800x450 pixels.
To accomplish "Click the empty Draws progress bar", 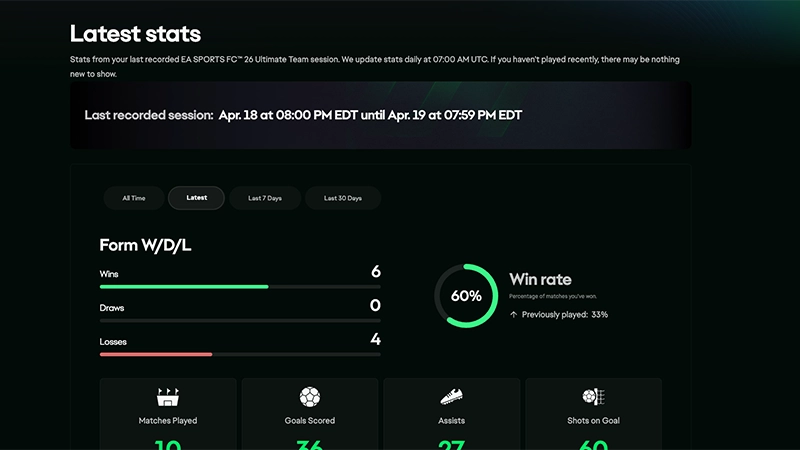I will 240,320.
